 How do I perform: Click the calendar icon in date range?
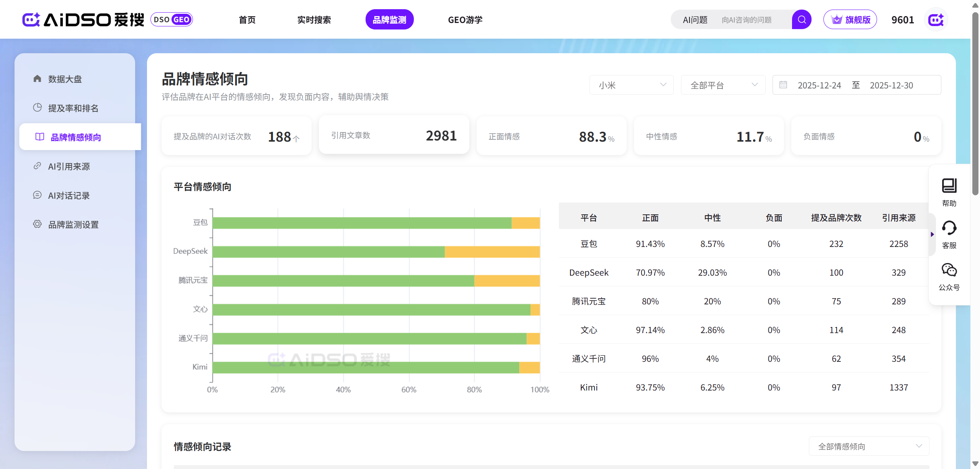tap(783, 85)
